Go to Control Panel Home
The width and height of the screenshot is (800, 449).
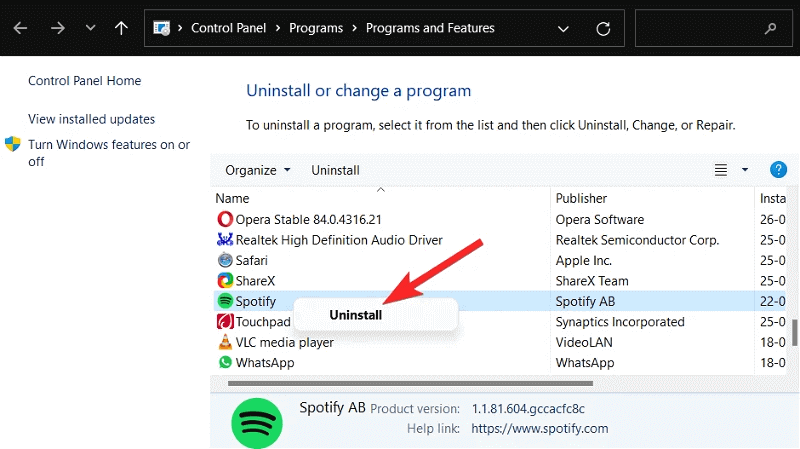coord(84,81)
